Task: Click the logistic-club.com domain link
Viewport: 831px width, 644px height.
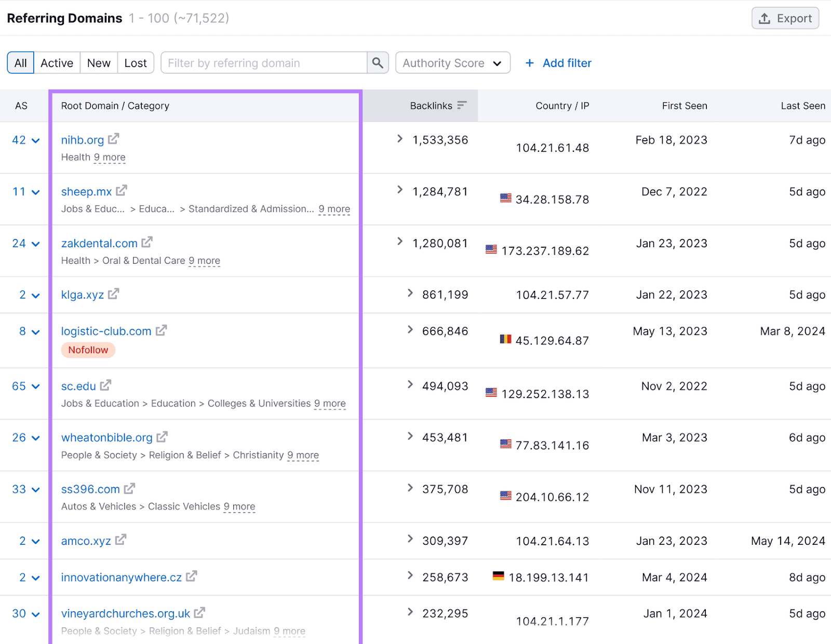Action: coord(105,331)
